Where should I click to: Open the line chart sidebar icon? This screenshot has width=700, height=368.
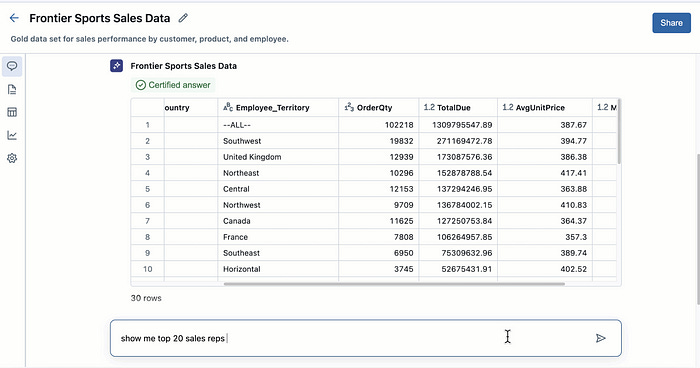[x=12, y=135]
